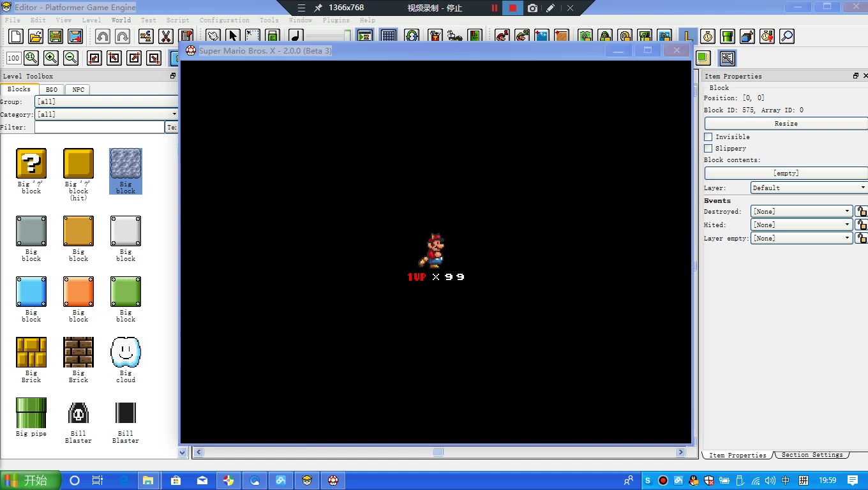Viewport: 868px width, 490px height.
Task: Set Mario player 1 start point
Action: point(502,36)
